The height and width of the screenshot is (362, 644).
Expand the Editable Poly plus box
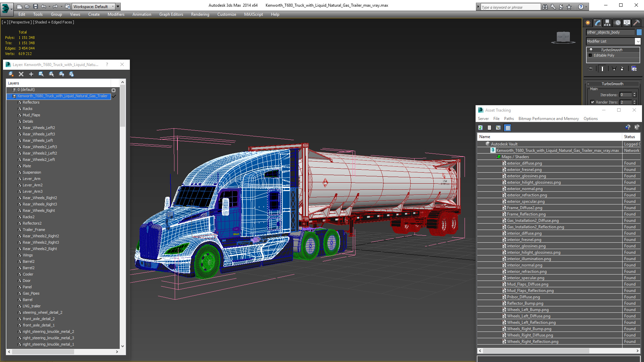pos(590,55)
